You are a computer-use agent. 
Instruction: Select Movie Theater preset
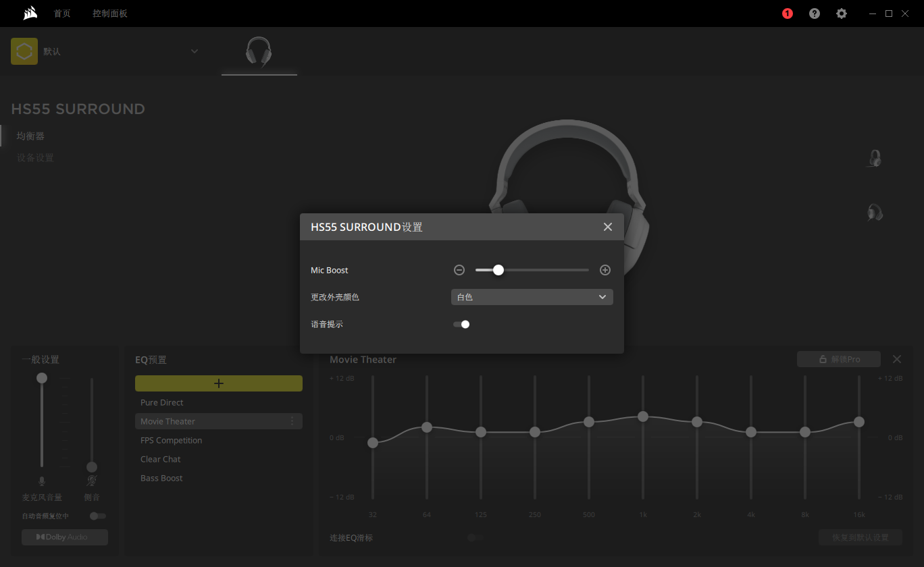pos(219,421)
